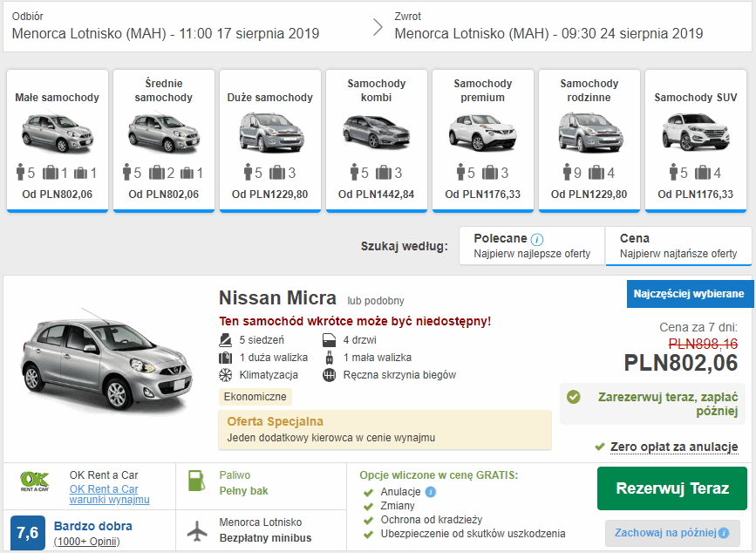Click the suitcase icon by 1 duża walizka
This screenshot has height=553, width=756.
coord(225,358)
